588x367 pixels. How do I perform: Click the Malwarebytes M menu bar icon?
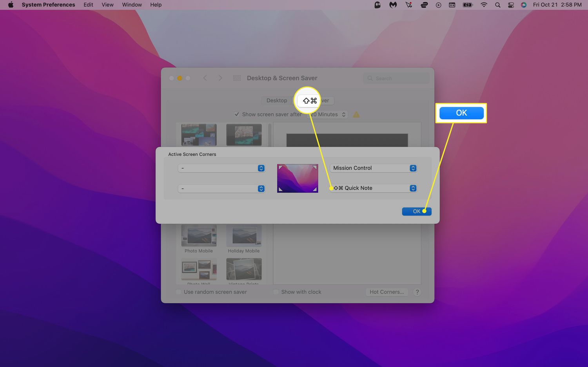click(x=393, y=5)
